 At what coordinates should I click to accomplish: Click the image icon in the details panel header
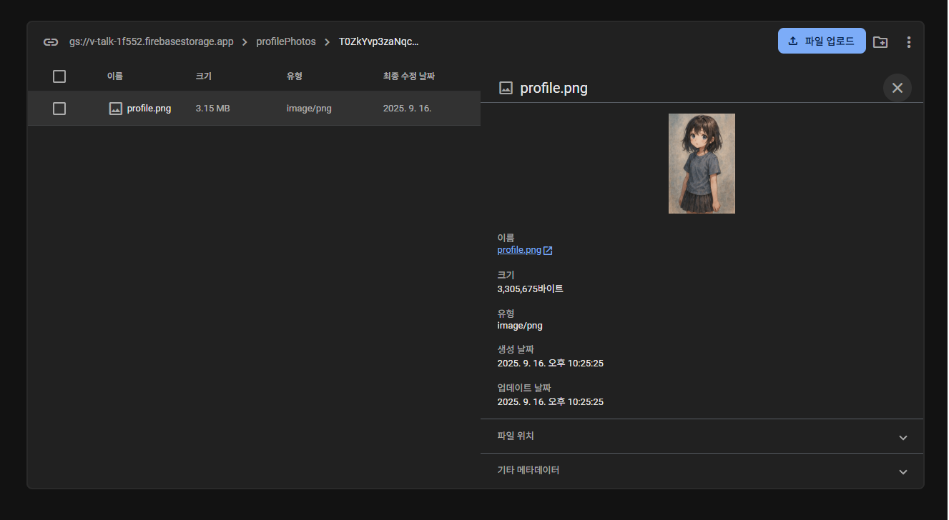(506, 88)
